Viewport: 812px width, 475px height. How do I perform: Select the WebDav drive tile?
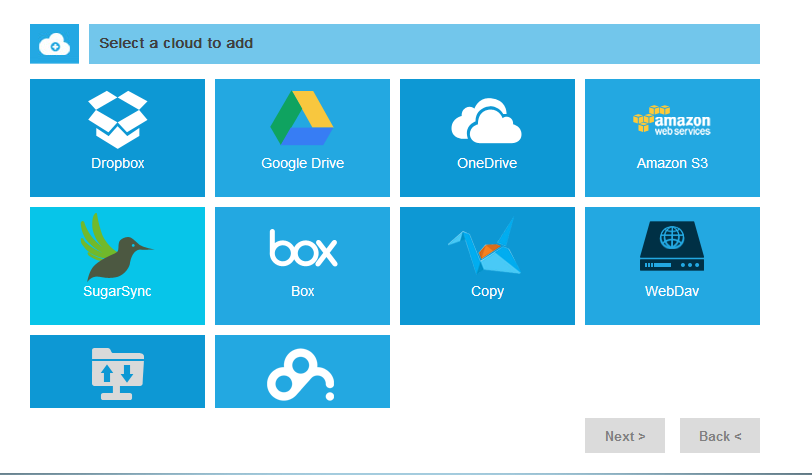pyautogui.click(x=672, y=266)
